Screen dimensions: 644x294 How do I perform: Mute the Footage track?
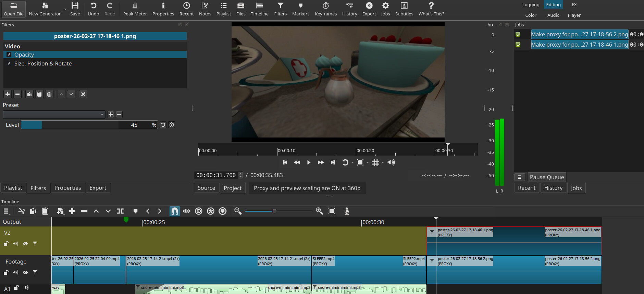click(x=16, y=272)
